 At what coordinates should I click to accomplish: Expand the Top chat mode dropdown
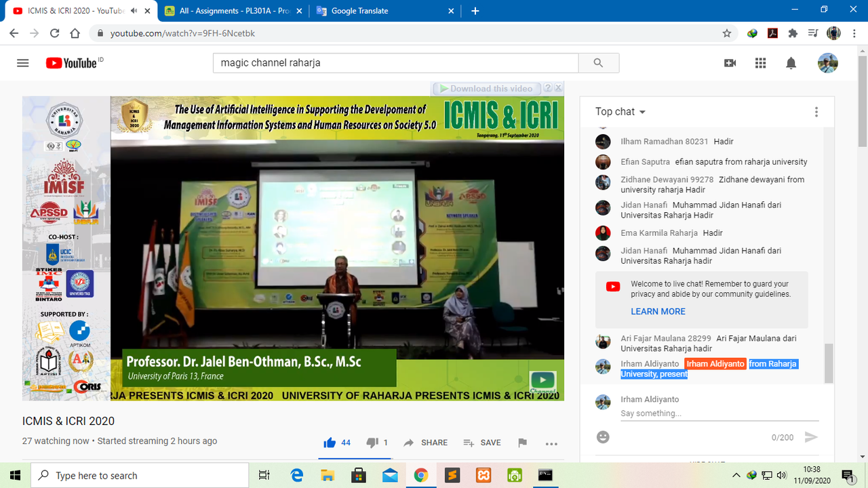(620, 112)
